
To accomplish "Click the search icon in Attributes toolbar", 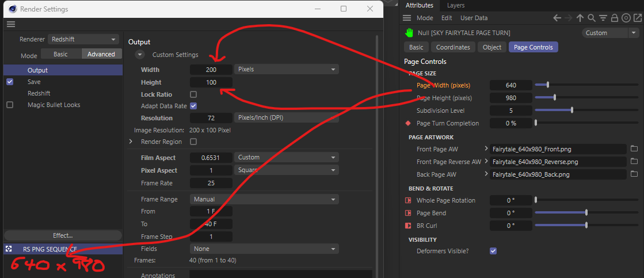I will pos(592,18).
